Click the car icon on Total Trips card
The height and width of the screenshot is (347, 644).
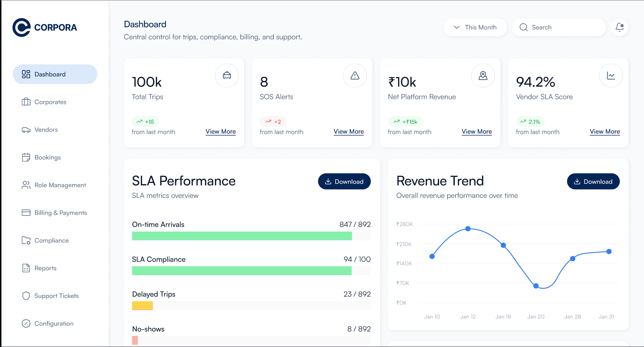point(227,75)
